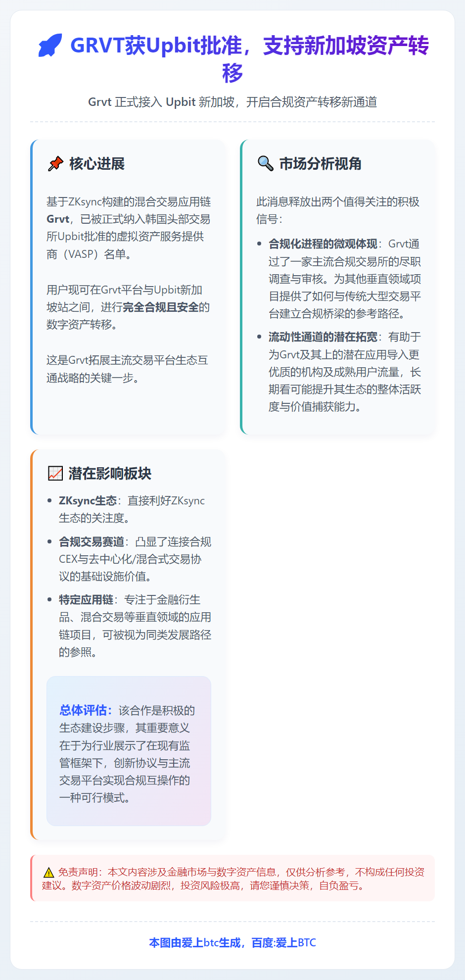Click the bold phrase 完全合规且安全
Screen dimensions: 465x980
coord(161,307)
